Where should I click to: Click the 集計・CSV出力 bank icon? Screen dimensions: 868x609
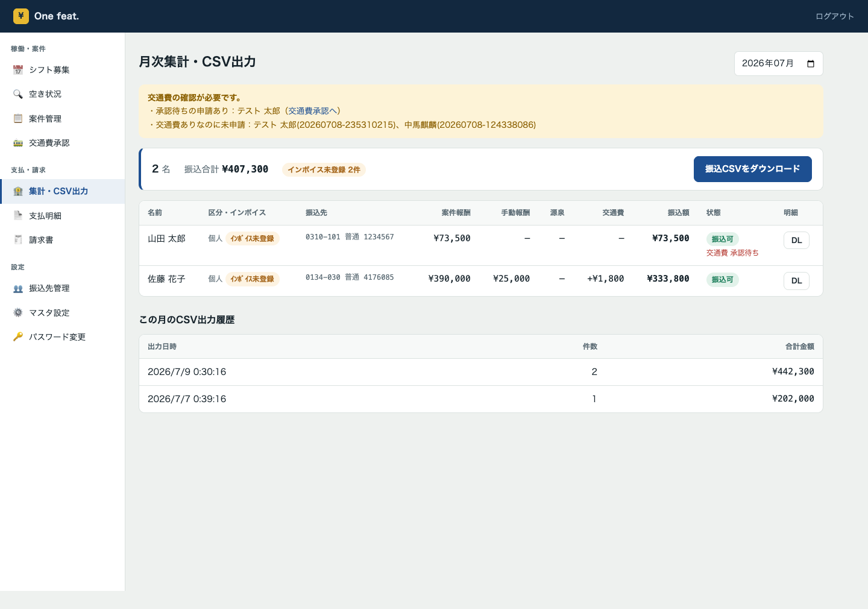(x=18, y=191)
